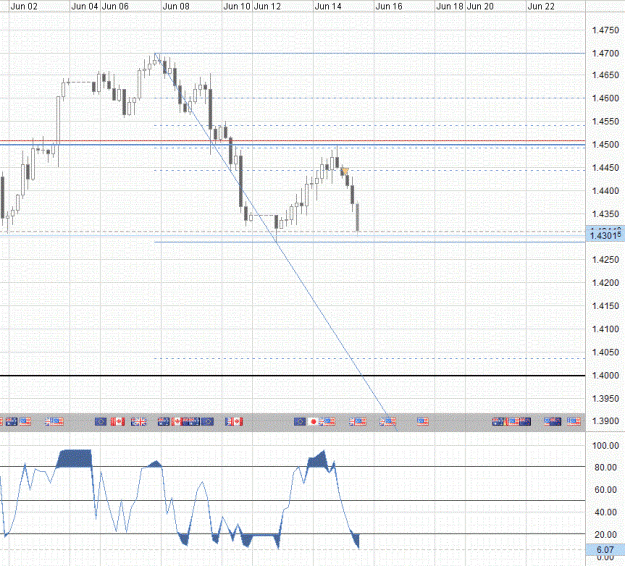This screenshot has width=625, height=566.
Task: Select the red horizontal line near 1.4500
Action: [x=293, y=141]
